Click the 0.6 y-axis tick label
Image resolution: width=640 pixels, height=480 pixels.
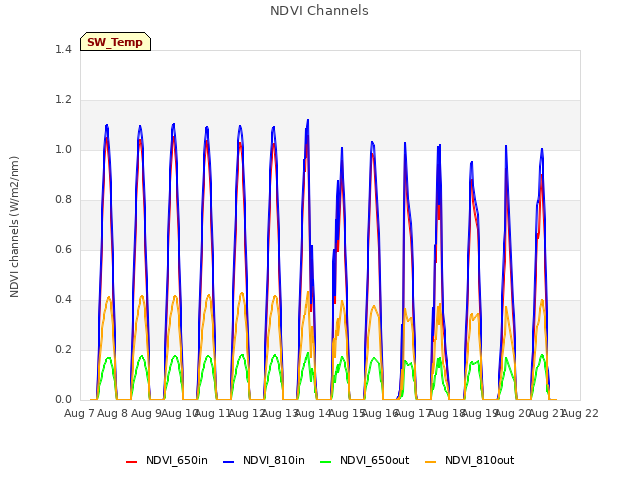tap(63, 249)
